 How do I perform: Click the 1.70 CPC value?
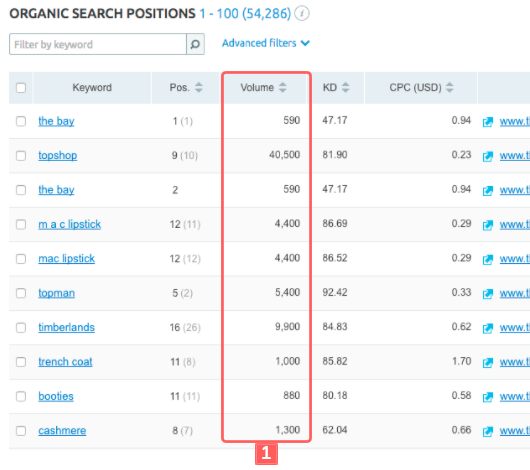pos(462,361)
